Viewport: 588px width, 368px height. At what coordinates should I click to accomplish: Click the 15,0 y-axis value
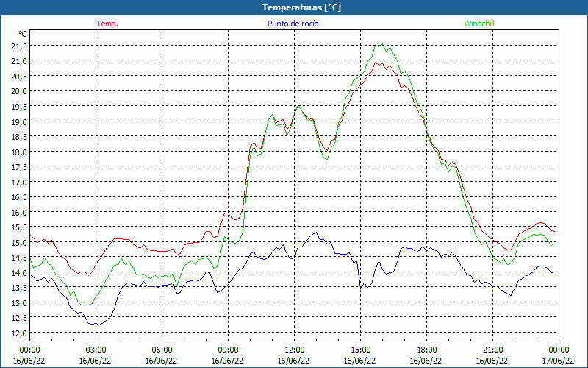19,242
